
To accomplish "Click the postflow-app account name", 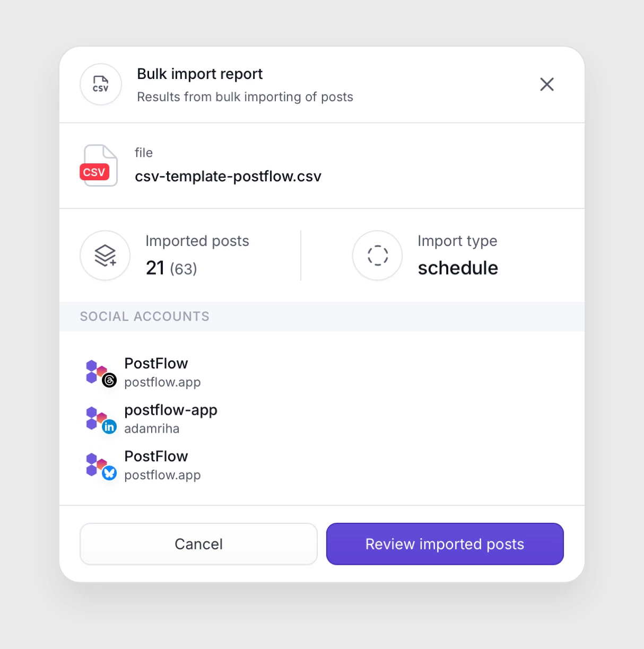I will [x=171, y=410].
